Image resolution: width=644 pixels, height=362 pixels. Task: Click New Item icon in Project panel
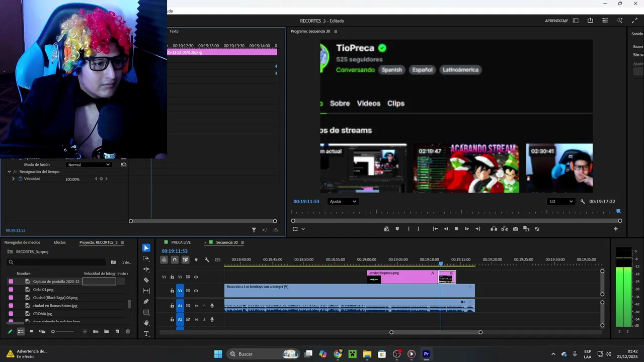point(117,331)
